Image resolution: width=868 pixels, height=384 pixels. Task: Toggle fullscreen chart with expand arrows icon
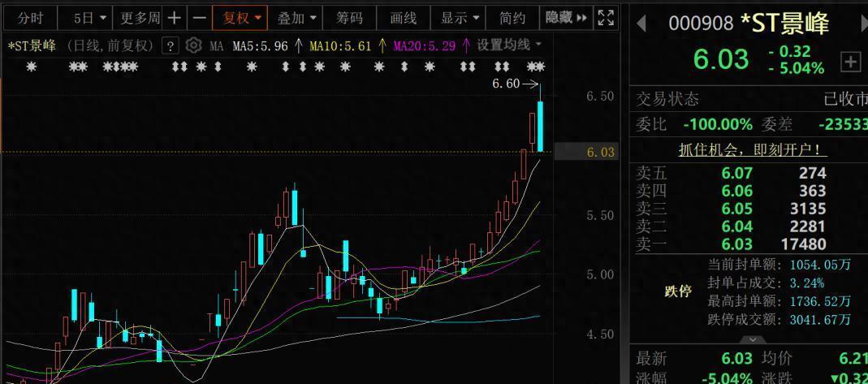[606, 18]
